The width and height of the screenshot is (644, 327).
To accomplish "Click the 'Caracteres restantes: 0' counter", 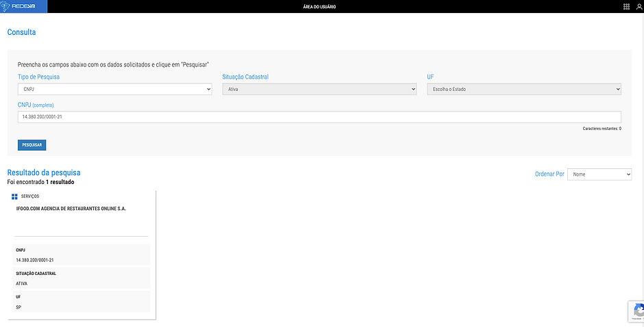I will pos(602,129).
